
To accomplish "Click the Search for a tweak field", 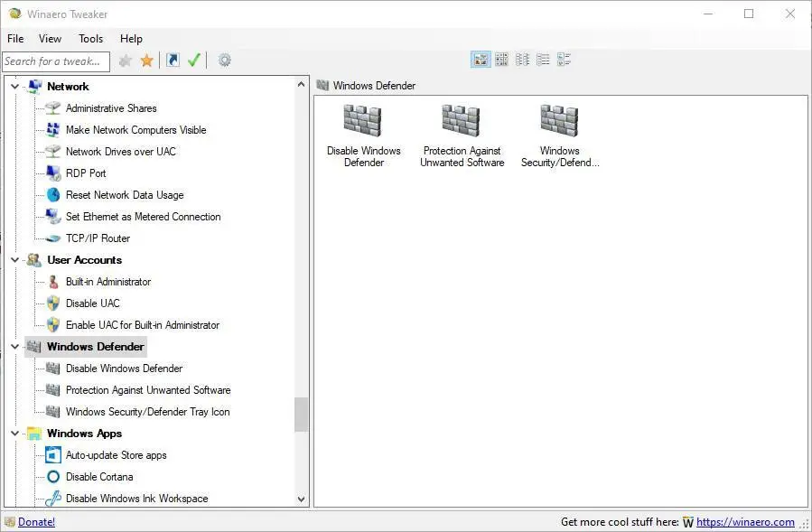I will pos(56,61).
